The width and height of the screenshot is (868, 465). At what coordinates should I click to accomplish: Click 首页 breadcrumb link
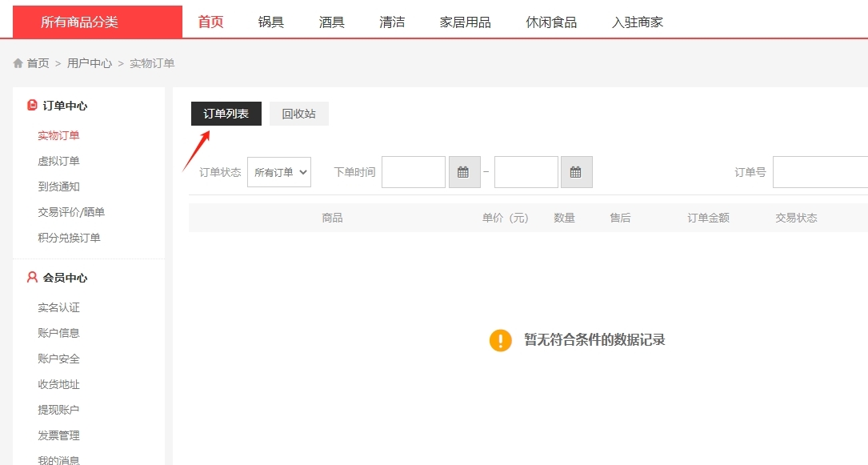pyautogui.click(x=38, y=63)
